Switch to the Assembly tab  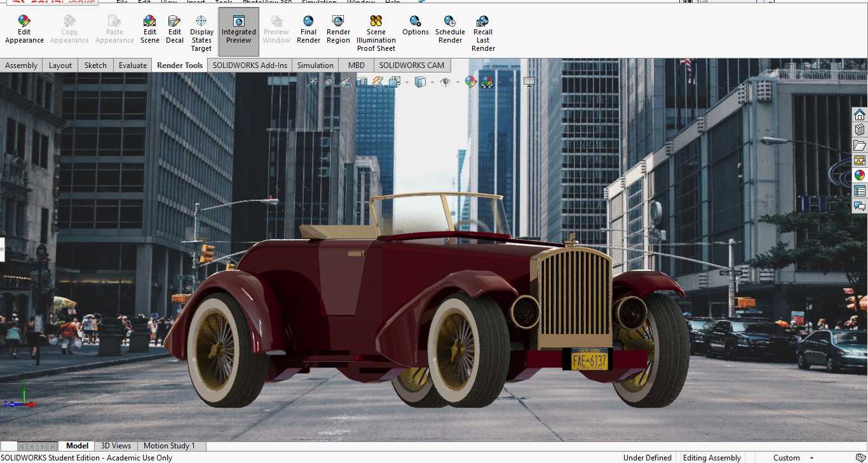pyautogui.click(x=22, y=66)
